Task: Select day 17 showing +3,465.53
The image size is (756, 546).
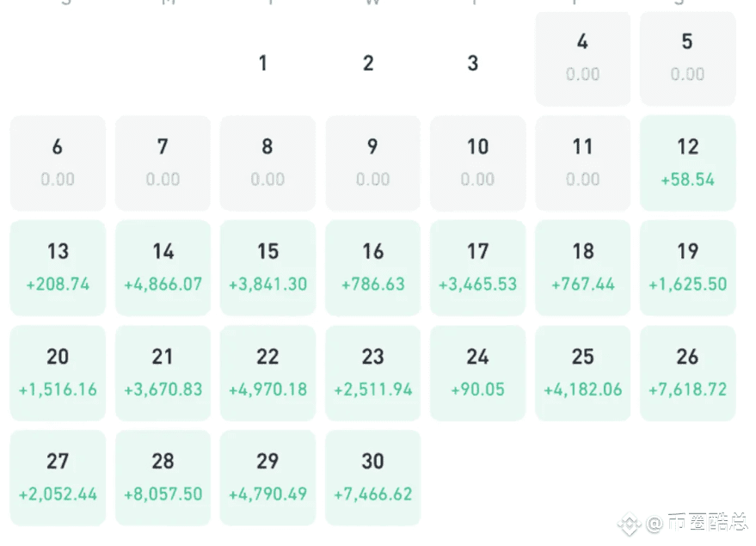Action: pos(478,268)
